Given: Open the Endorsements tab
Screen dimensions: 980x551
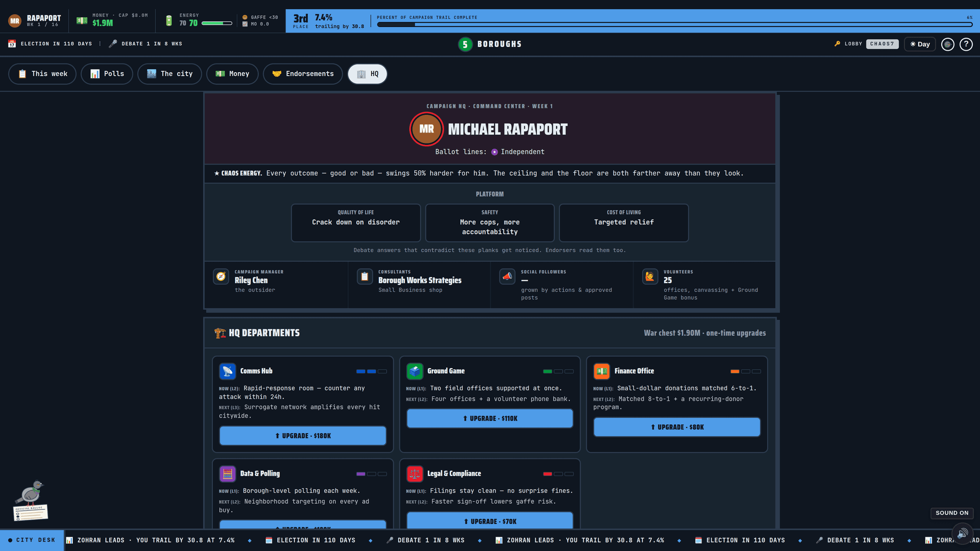Looking at the screenshot, I should pyautogui.click(x=302, y=74).
